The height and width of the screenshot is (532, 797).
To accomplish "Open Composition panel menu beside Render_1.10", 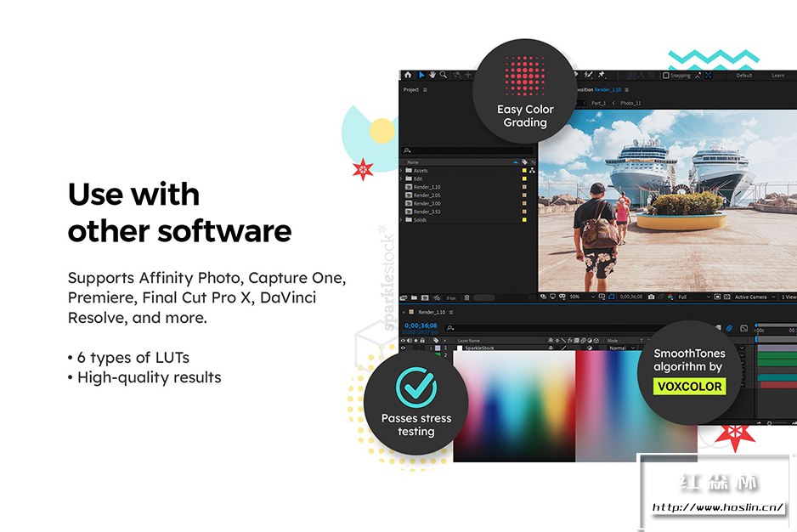I will [x=627, y=89].
